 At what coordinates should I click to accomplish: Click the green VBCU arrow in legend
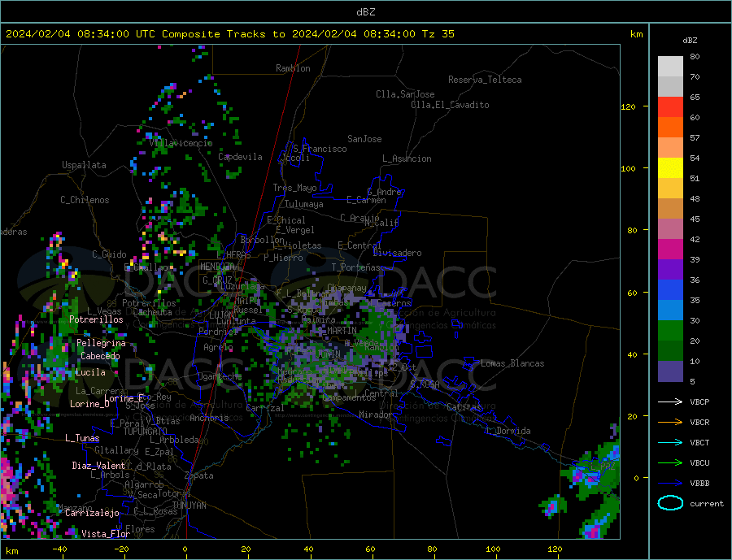(x=670, y=463)
